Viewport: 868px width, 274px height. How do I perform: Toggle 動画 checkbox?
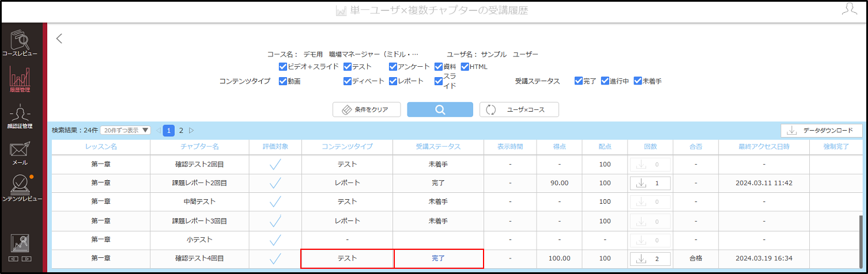coord(282,81)
